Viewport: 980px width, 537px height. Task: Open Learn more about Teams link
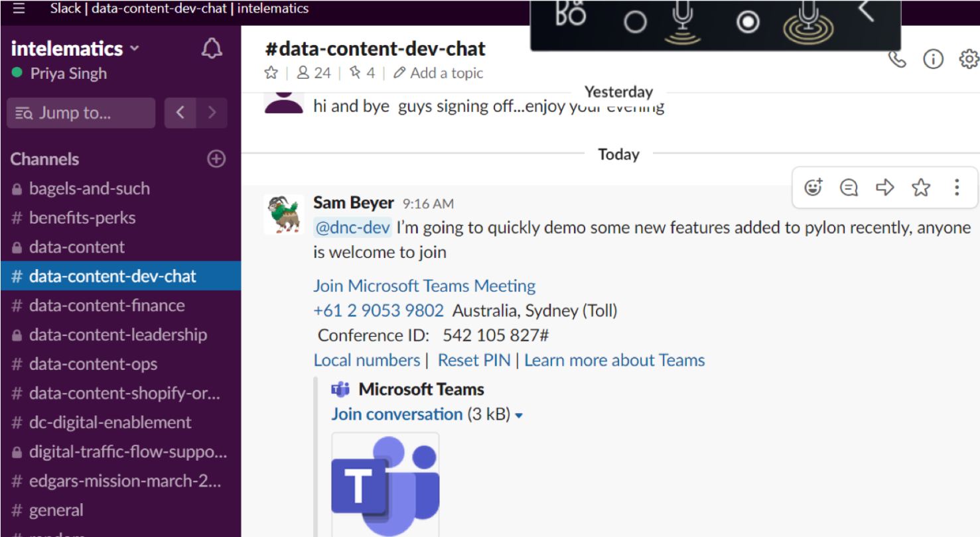pos(615,360)
